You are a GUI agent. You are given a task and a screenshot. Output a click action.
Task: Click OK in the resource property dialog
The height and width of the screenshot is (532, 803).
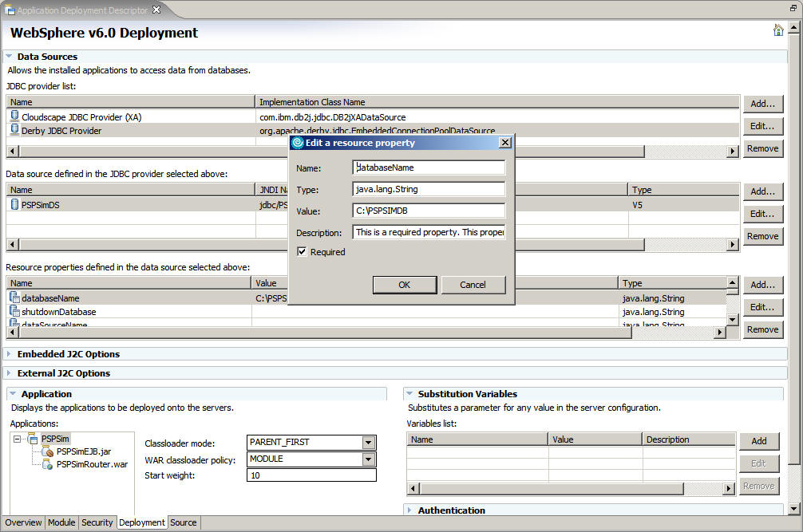tap(405, 285)
